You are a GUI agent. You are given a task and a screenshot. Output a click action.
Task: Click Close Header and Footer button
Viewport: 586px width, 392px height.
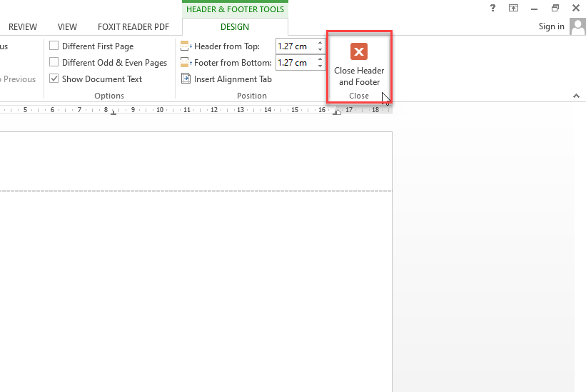[359, 64]
